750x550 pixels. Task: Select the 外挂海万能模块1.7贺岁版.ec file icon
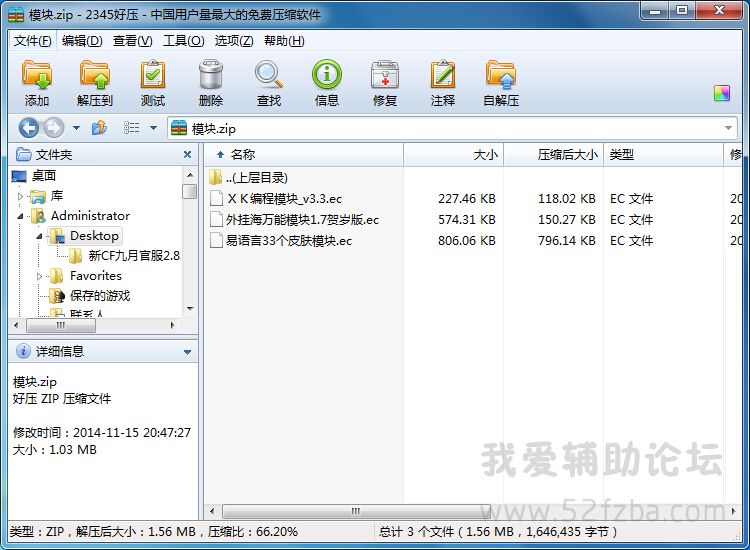pos(216,219)
